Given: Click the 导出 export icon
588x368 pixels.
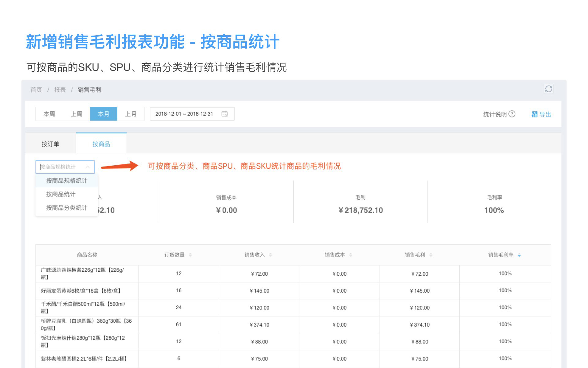Looking at the screenshot, I should point(534,114).
